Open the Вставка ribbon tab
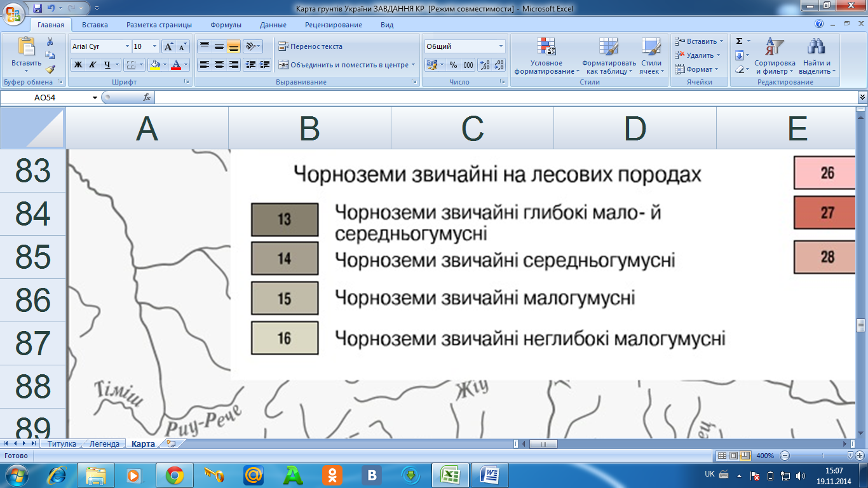The height and width of the screenshot is (488, 868). (x=95, y=25)
